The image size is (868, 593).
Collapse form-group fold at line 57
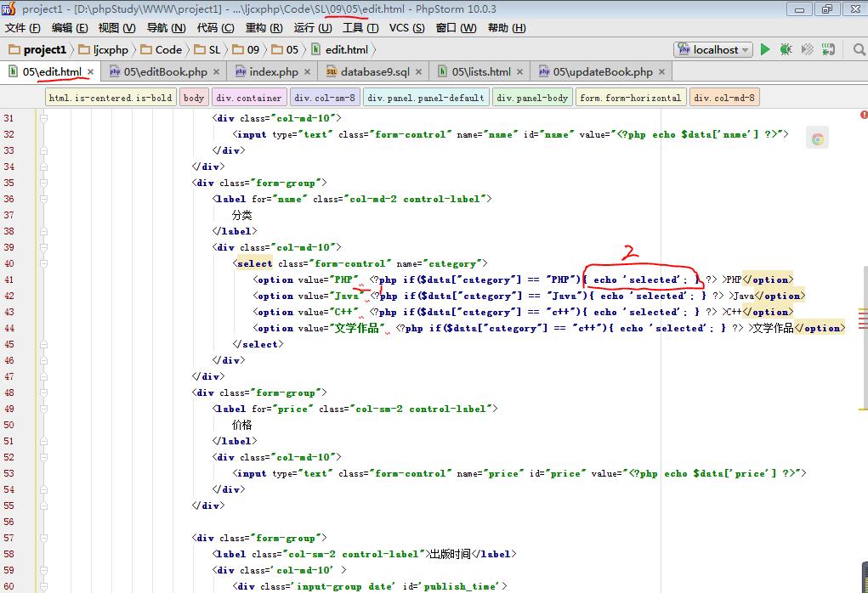click(43, 539)
